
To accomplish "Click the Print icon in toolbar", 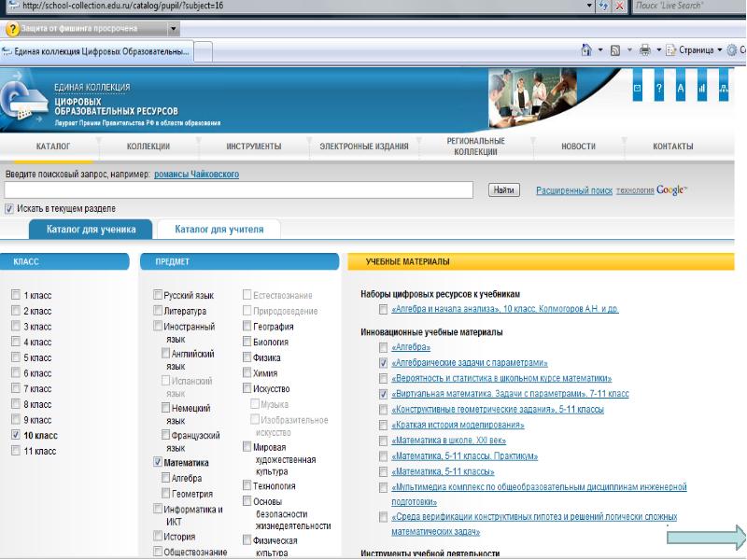I will [x=645, y=49].
